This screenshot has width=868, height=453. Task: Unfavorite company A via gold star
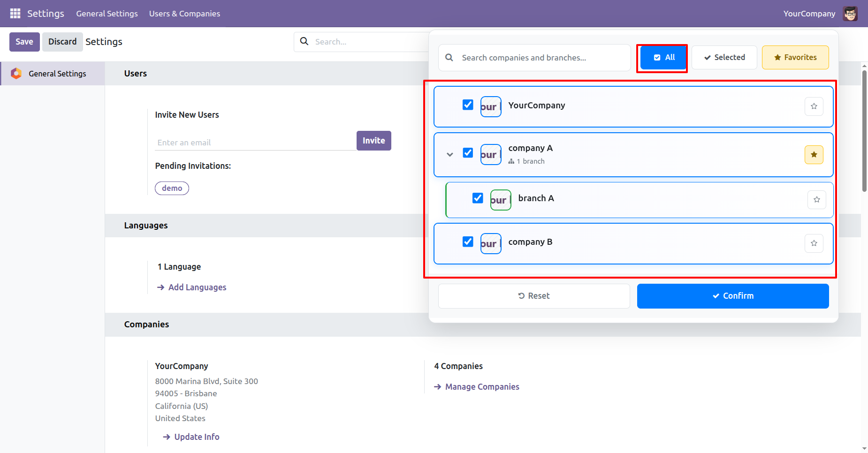pyautogui.click(x=814, y=155)
